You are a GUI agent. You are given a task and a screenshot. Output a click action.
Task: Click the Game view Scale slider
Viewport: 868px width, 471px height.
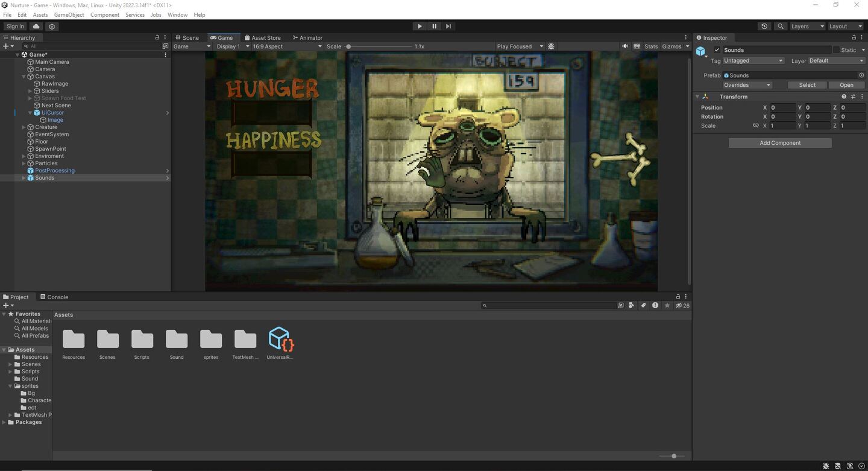tap(379, 46)
